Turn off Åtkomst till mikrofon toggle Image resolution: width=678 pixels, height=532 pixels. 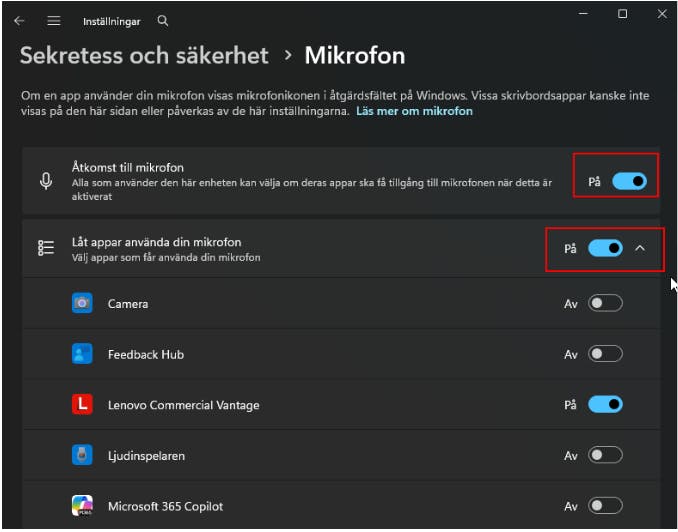[629, 181]
